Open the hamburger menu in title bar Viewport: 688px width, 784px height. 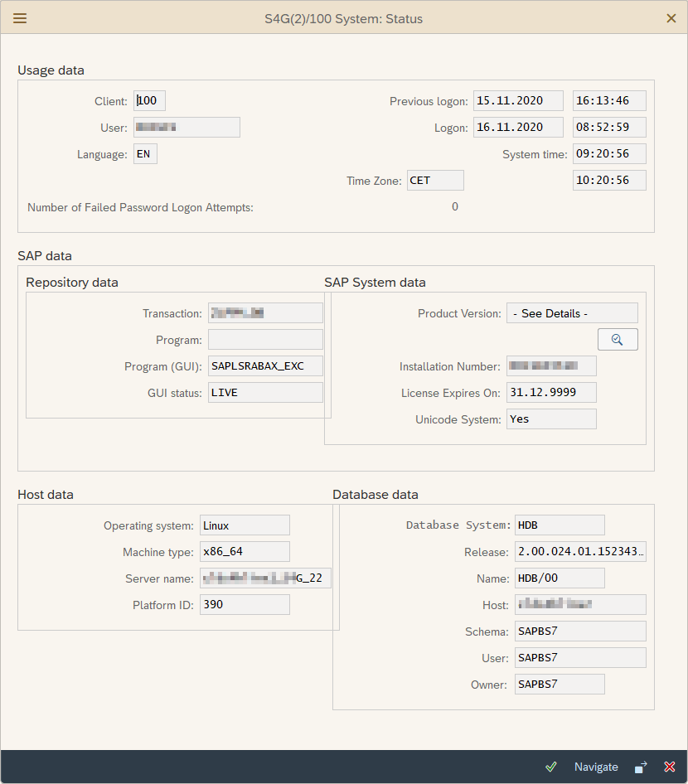coord(20,18)
